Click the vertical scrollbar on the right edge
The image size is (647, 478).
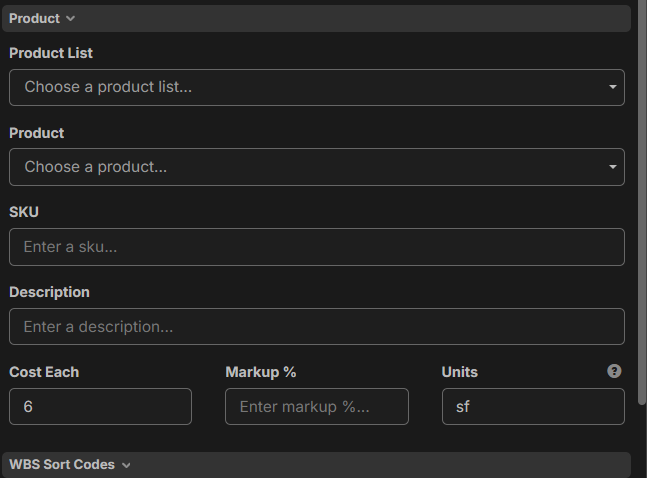click(642, 200)
